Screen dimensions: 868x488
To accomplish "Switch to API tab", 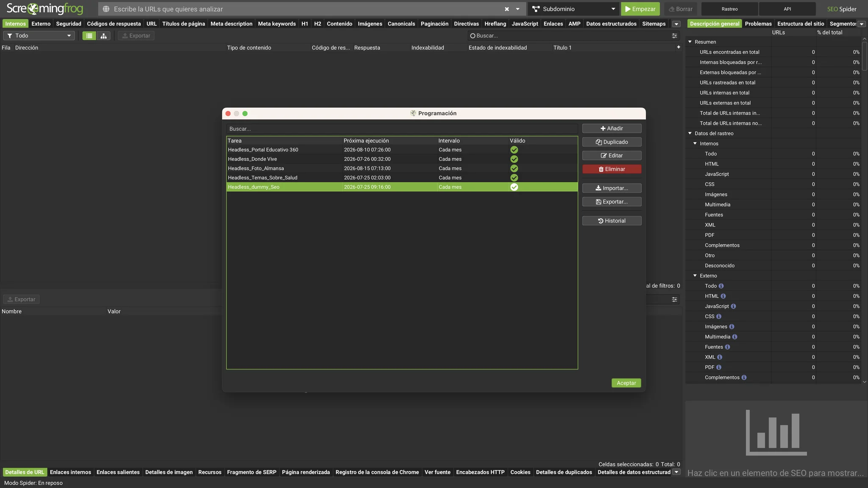I will coord(787,9).
